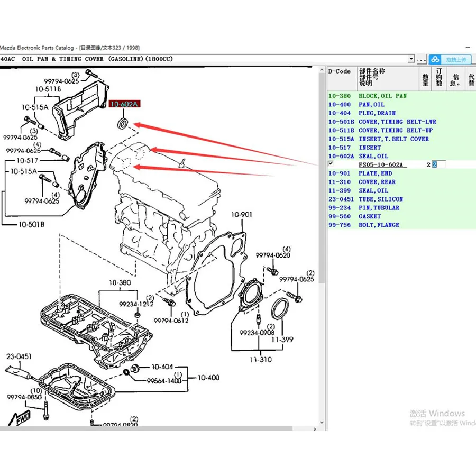
Task: Click the blue cloud upload button
Action: 450,59
